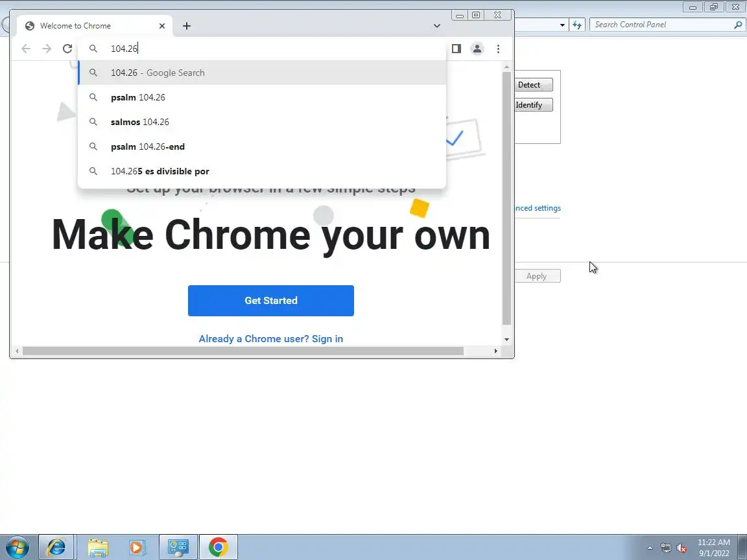Screen dimensions: 747x560
Task: Click Chrome's forward navigation arrow
Action: [x=46, y=49]
